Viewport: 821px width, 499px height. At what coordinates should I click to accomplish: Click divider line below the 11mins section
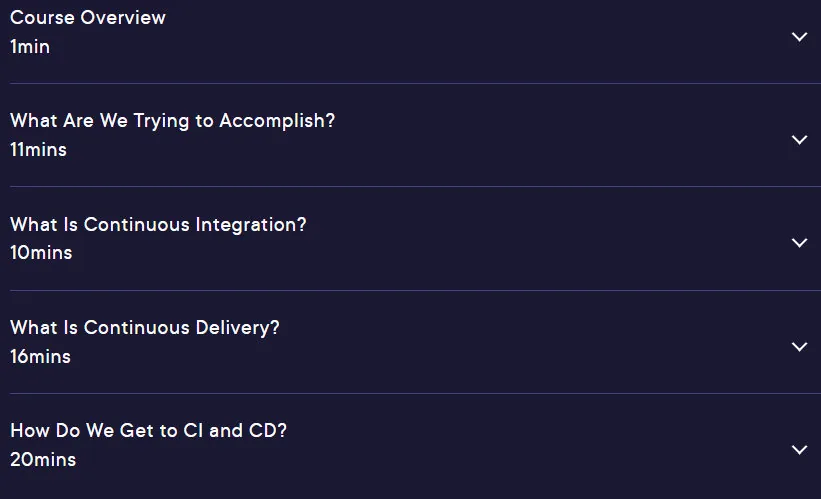coord(415,186)
